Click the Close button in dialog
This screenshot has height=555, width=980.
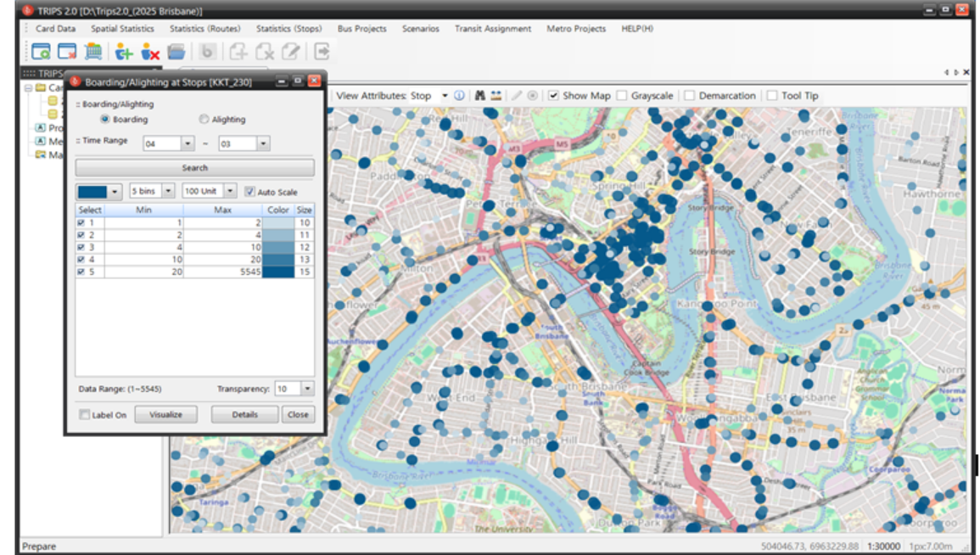click(x=298, y=414)
